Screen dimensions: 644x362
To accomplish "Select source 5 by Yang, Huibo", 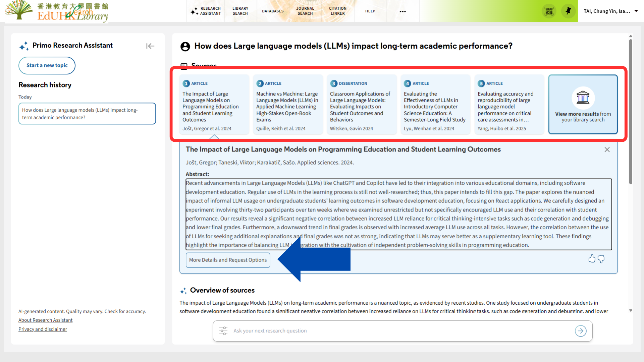I will [x=509, y=104].
